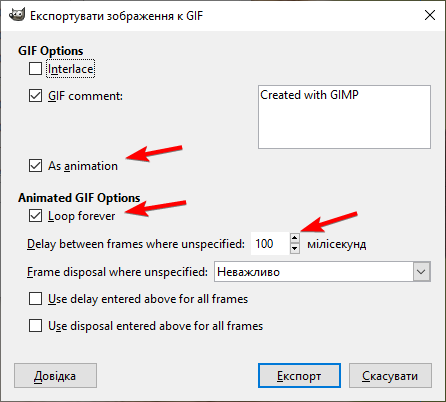This screenshot has width=446, height=402.
Task: Click the Loop forever label text
Action: [81, 216]
